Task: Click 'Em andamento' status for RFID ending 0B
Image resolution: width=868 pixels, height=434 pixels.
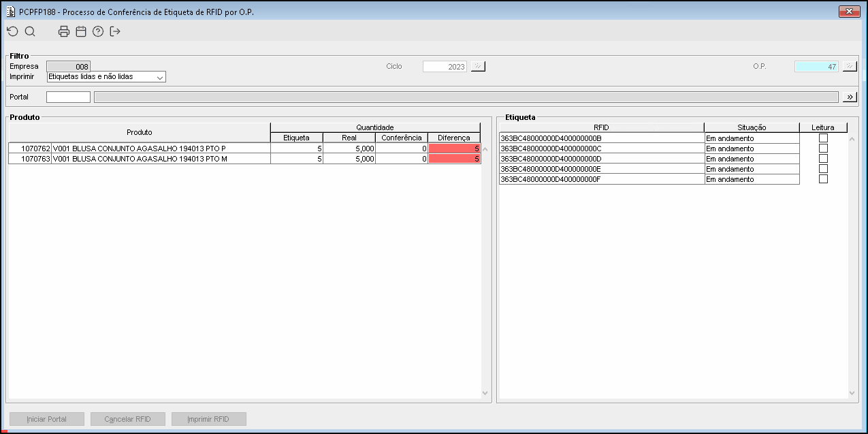Action: 752,138
